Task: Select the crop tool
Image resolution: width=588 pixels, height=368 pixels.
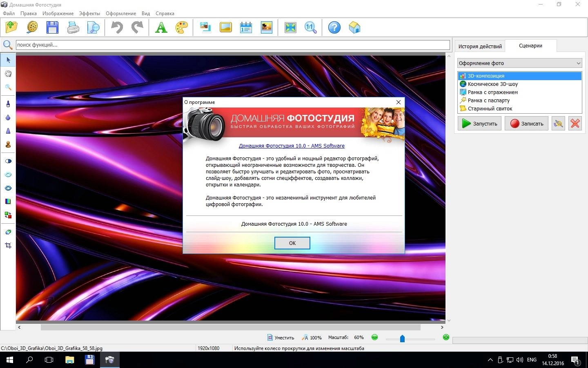Action: click(8, 245)
